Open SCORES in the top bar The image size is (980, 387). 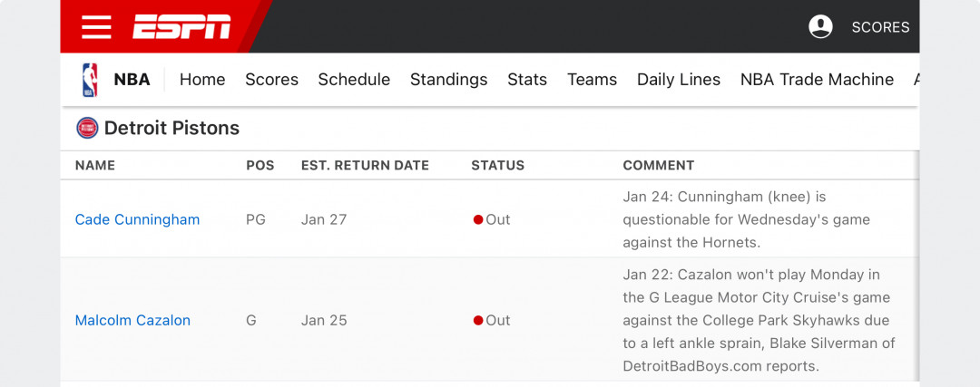click(880, 27)
